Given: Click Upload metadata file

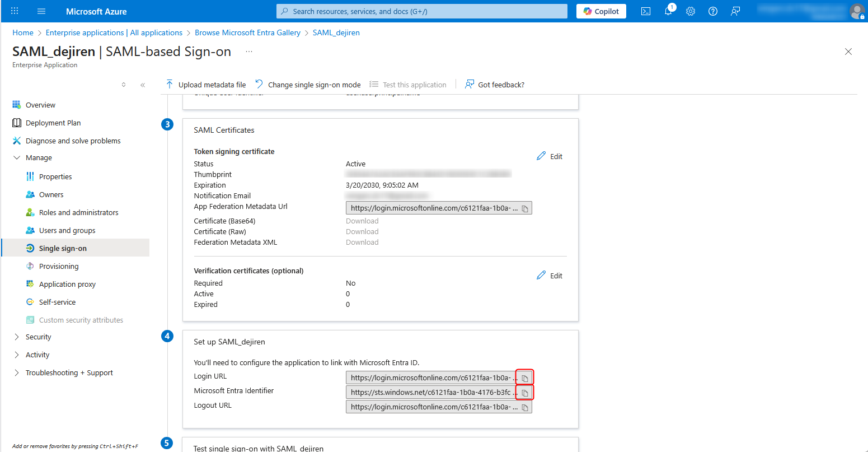Looking at the screenshot, I should 206,85.
